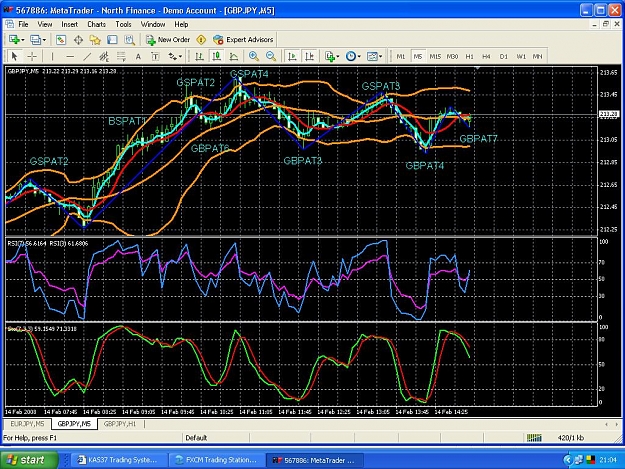Switch timeframe to M15
The height and width of the screenshot is (469, 625).
pos(435,56)
